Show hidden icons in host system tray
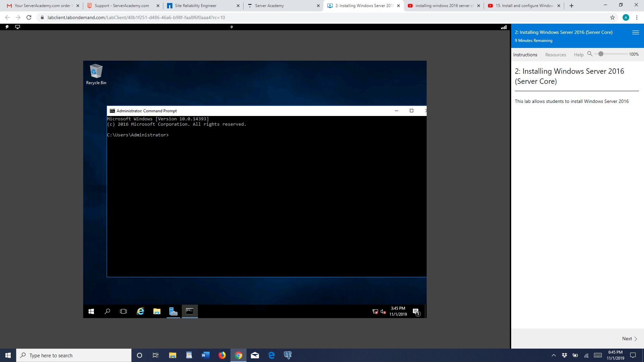Image resolution: width=644 pixels, height=362 pixels. click(554, 355)
